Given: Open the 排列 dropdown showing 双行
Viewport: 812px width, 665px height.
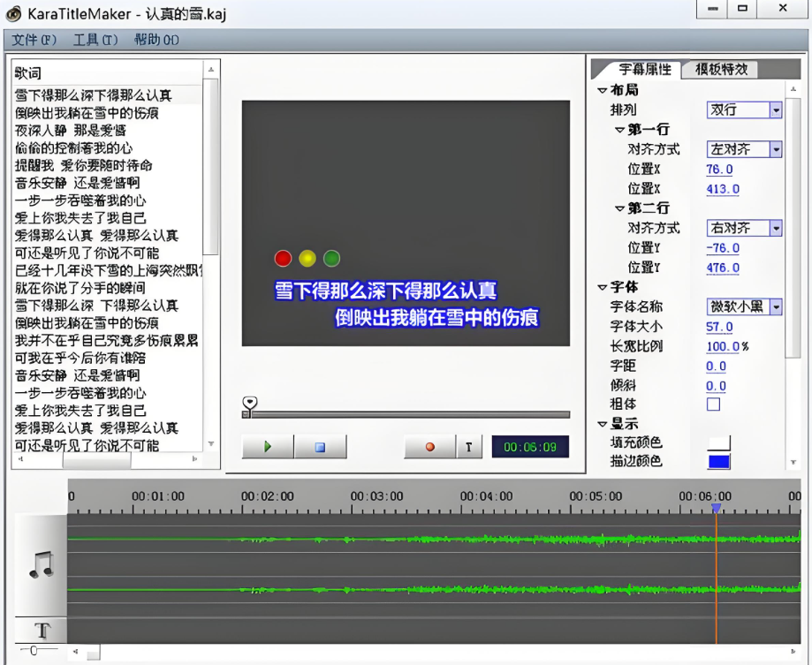Looking at the screenshot, I should [x=744, y=110].
